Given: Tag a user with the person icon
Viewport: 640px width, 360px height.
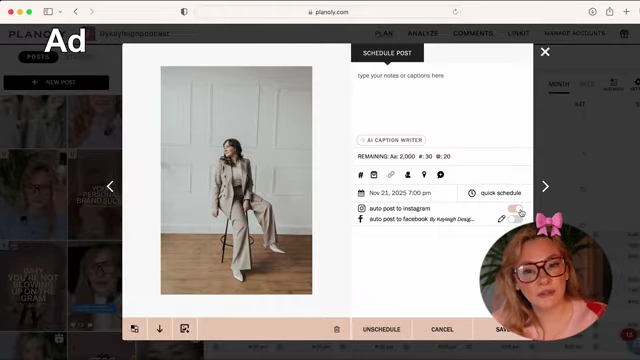Looking at the screenshot, I should (x=407, y=175).
